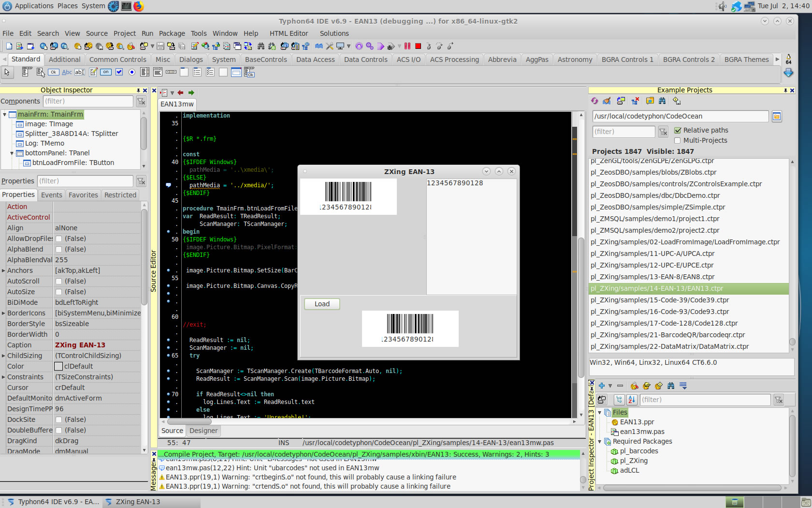This screenshot has width=812, height=508.
Task: Open dropdown arrow beside Add in Project Inspector
Action: [610, 386]
